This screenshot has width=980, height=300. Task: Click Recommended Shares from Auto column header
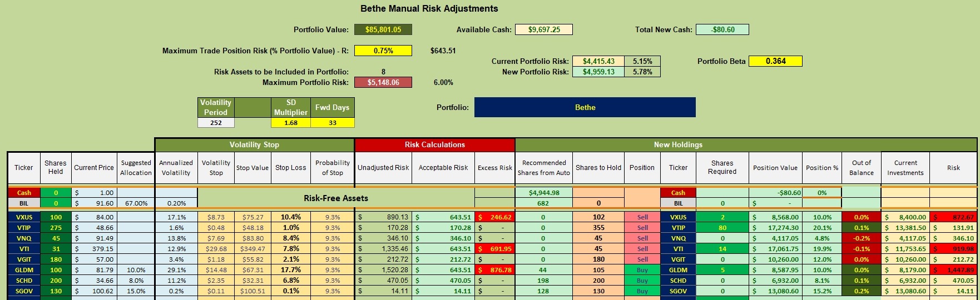tap(543, 167)
